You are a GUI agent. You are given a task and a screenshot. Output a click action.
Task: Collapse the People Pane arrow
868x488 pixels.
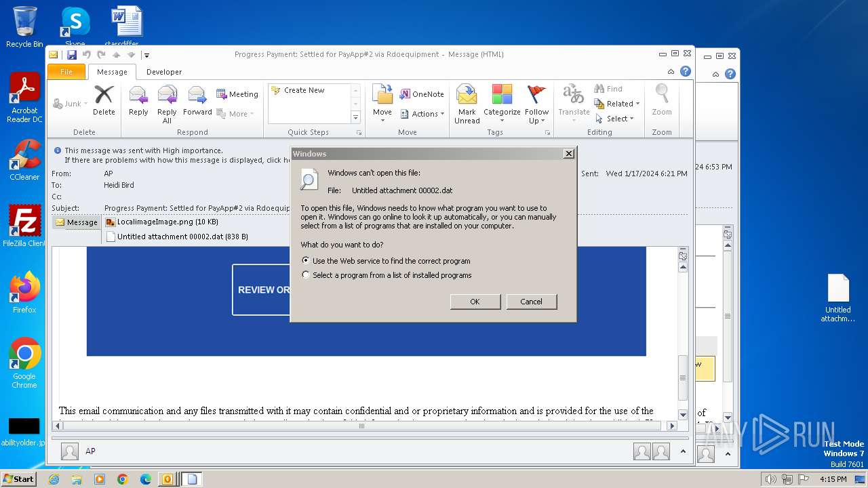(683, 451)
